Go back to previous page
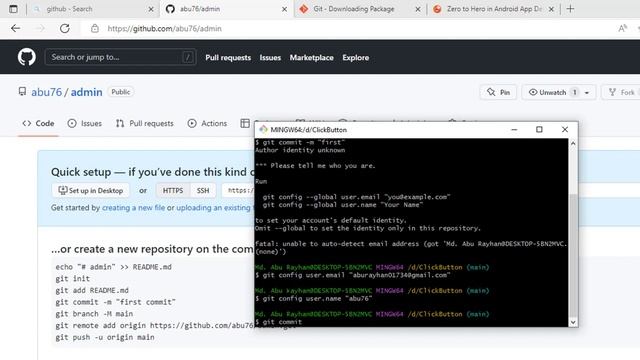This screenshot has height=360, width=640. [16, 29]
